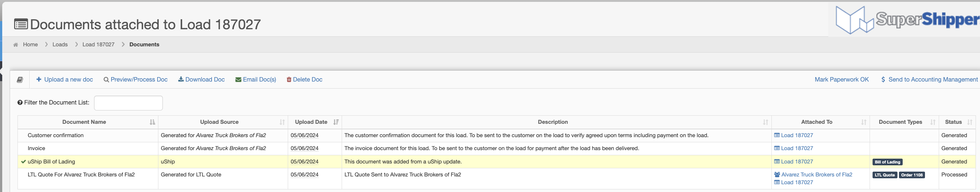
Task: Click the book icon in toolbar
Action: tap(20, 80)
